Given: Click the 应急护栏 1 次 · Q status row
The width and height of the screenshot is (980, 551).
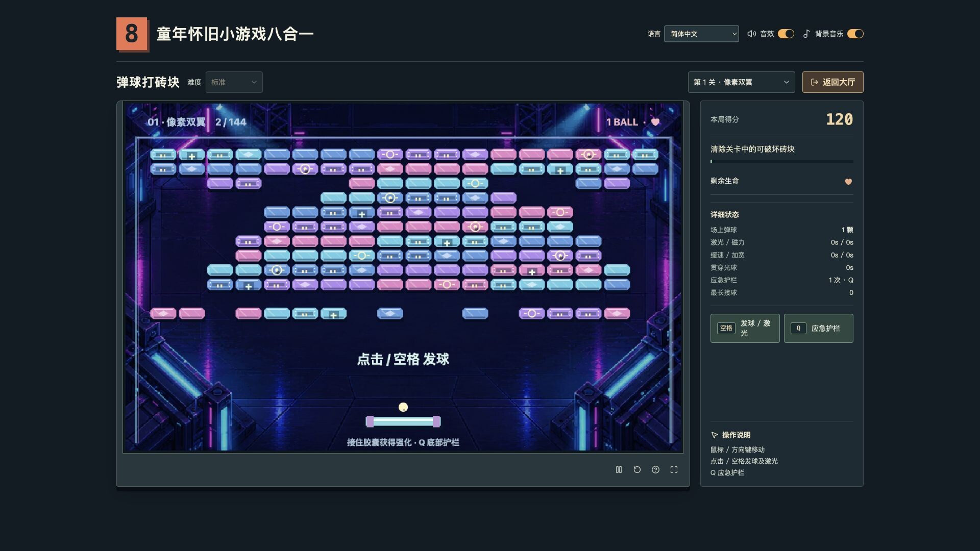Looking at the screenshot, I should pos(781,280).
